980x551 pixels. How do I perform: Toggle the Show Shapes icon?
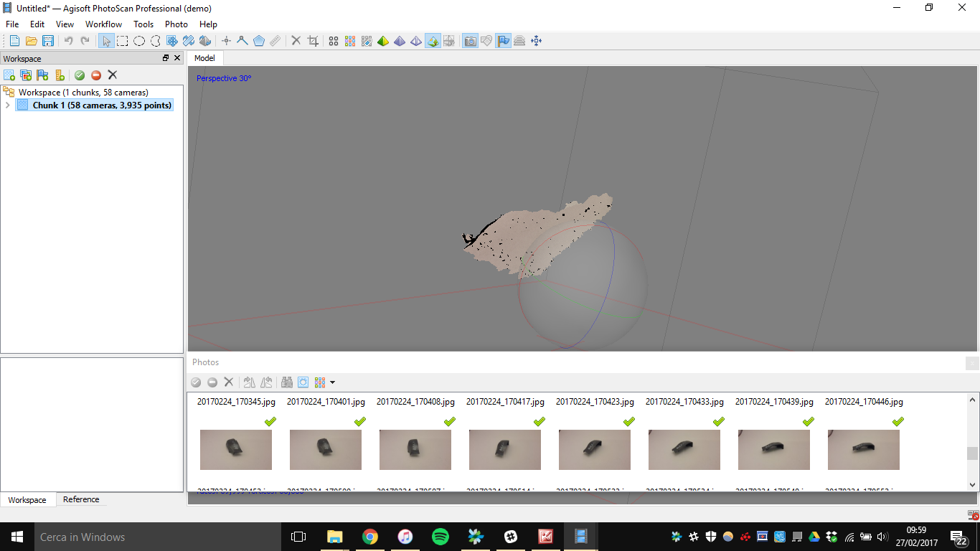[x=486, y=41]
